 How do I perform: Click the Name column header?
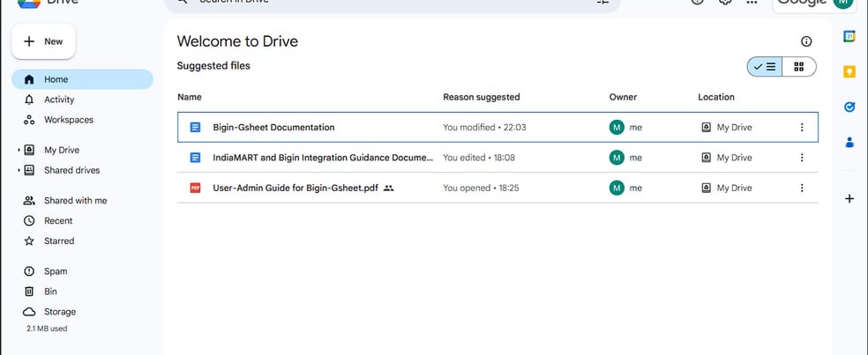(x=190, y=97)
